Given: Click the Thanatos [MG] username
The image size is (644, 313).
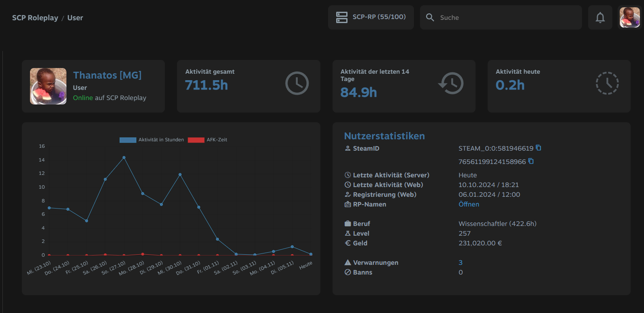Looking at the screenshot, I should click(107, 75).
